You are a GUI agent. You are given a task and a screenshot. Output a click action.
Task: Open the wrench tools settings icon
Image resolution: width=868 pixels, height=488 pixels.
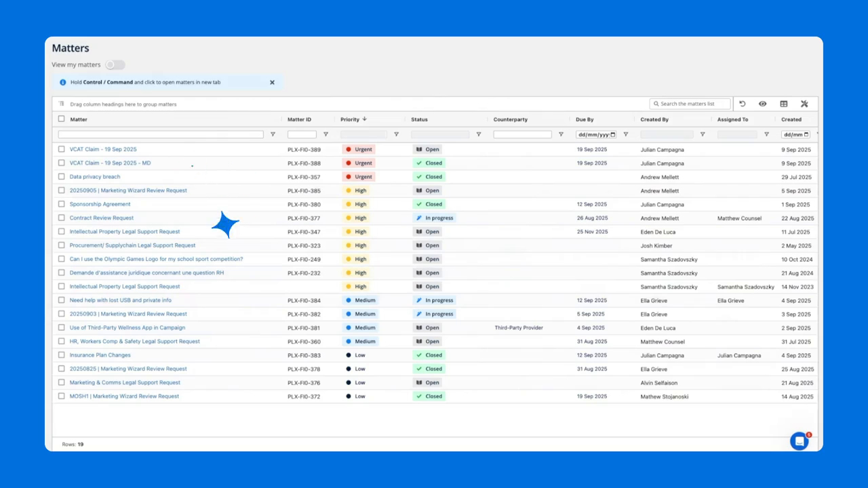(x=804, y=104)
